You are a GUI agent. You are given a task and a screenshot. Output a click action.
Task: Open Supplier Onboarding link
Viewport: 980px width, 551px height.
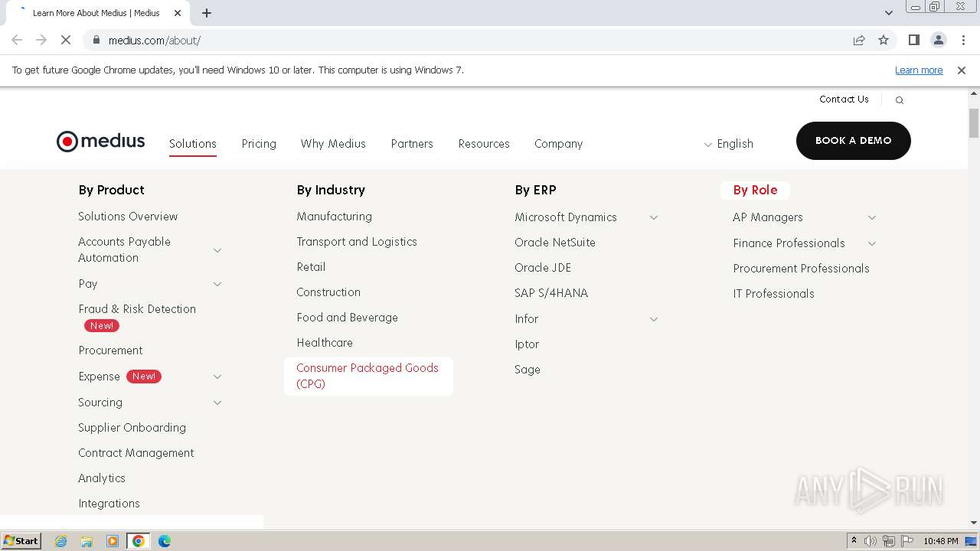(132, 428)
